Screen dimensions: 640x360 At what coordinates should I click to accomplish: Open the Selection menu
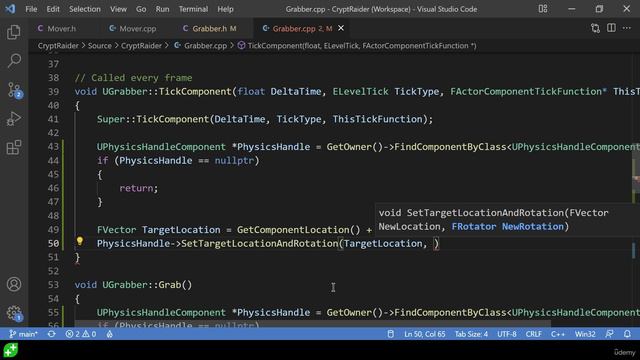click(x=84, y=9)
